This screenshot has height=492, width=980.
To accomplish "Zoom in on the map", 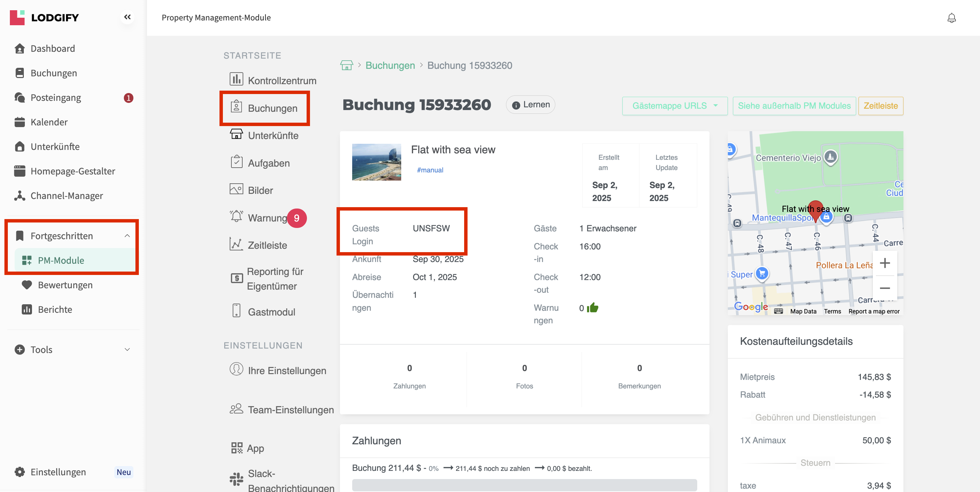I will 884,263.
